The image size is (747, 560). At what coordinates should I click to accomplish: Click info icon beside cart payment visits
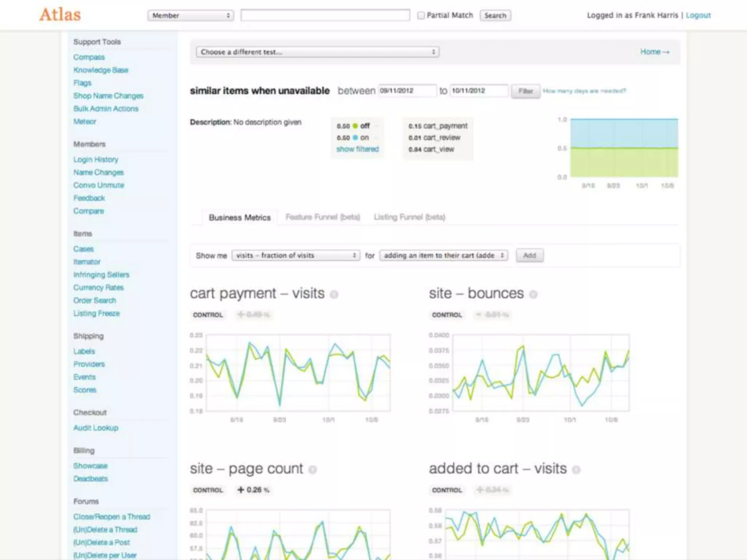pos(334,294)
